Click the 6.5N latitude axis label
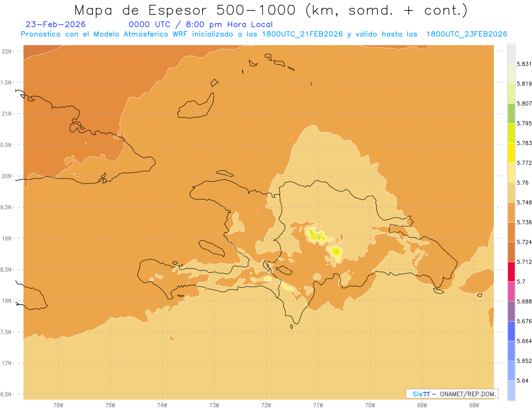This screenshot has width=532, height=411. pos(6,394)
